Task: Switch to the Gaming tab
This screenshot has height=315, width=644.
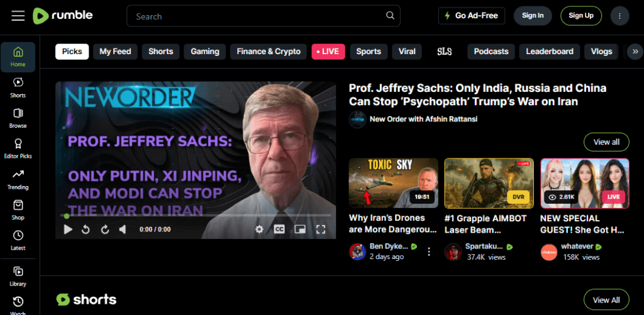Action: pos(205,52)
